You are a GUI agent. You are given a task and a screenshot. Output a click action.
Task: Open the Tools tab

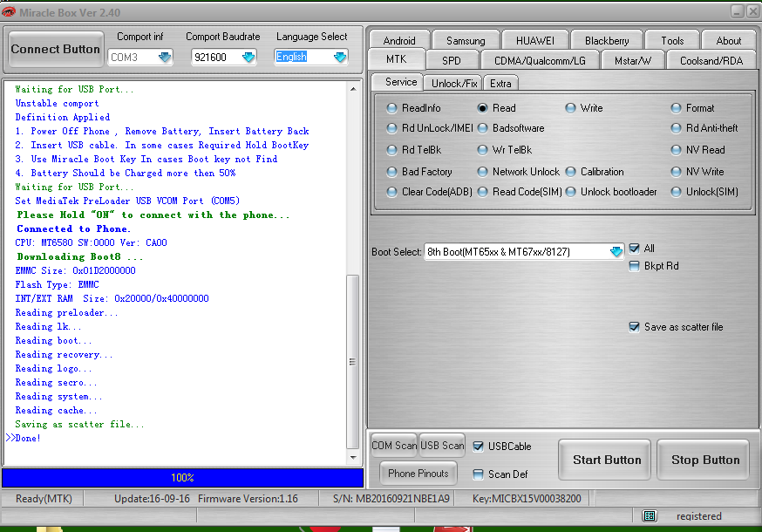(672, 41)
